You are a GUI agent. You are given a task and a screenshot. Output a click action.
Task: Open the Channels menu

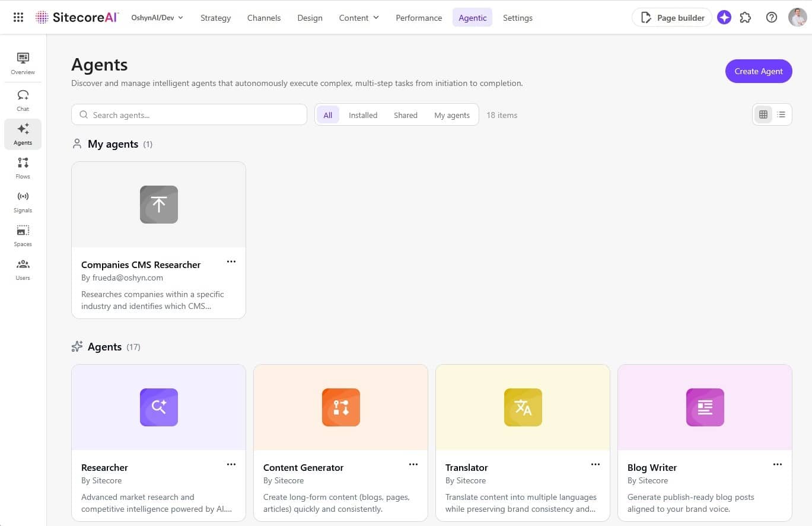coord(264,18)
